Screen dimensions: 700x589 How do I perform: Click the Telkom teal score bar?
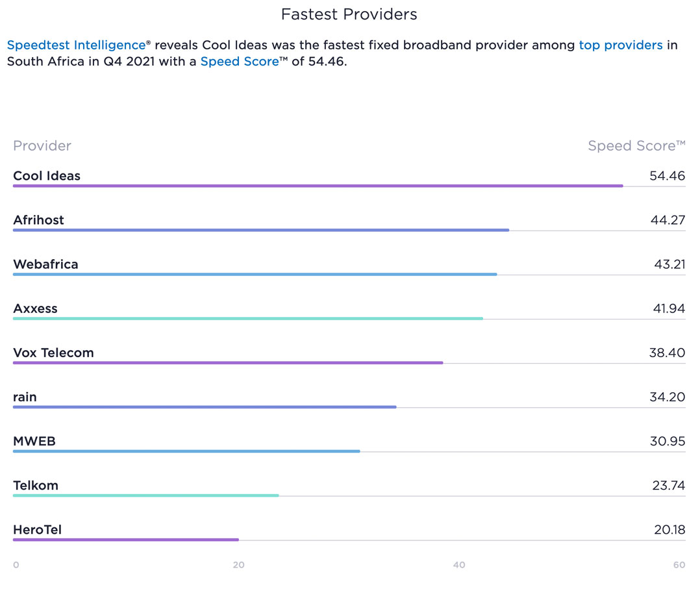point(145,495)
